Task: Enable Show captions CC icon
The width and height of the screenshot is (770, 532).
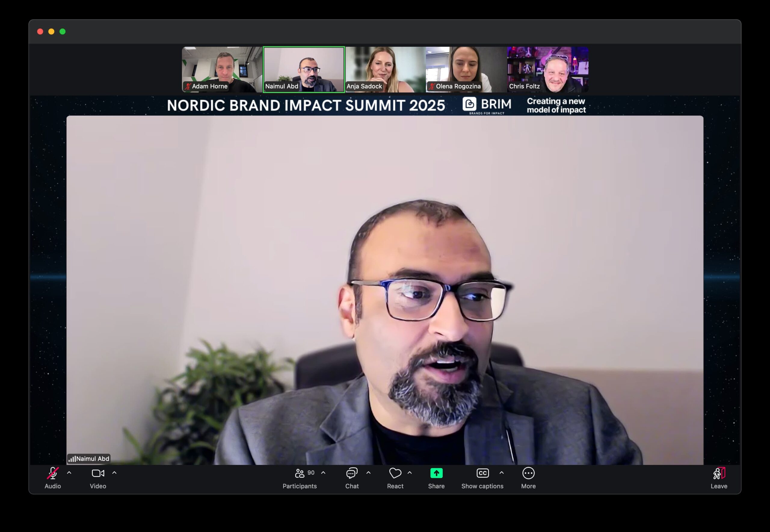Action: click(482, 473)
